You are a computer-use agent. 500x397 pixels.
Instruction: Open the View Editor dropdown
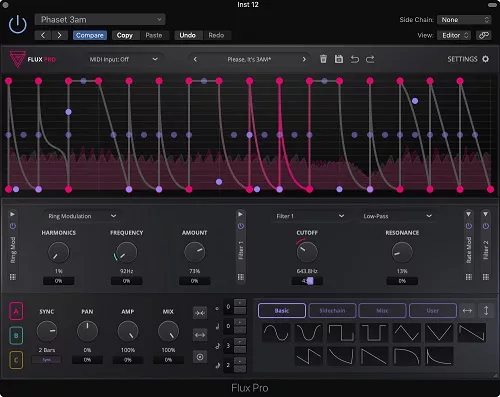(x=454, y=35)
